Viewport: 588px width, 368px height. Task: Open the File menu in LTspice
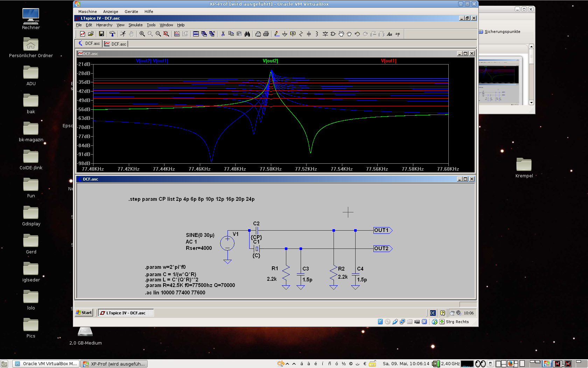[x=79, y=25]
